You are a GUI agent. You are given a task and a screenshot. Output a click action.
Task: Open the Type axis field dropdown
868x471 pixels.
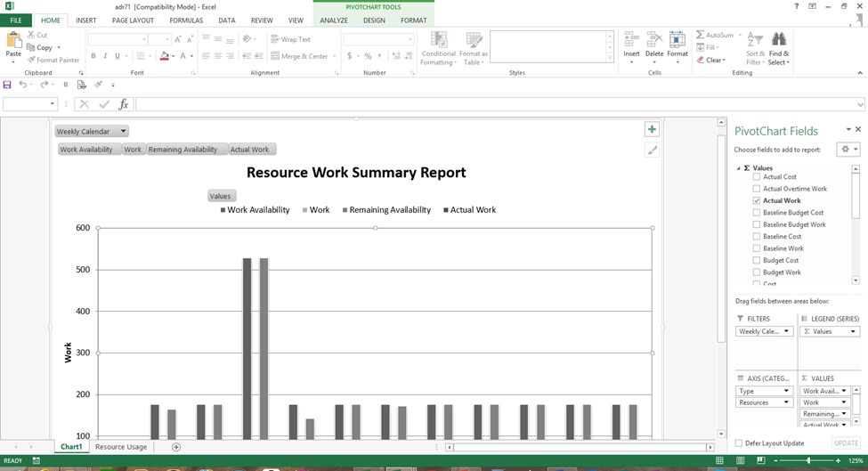[x=786, y=391]
